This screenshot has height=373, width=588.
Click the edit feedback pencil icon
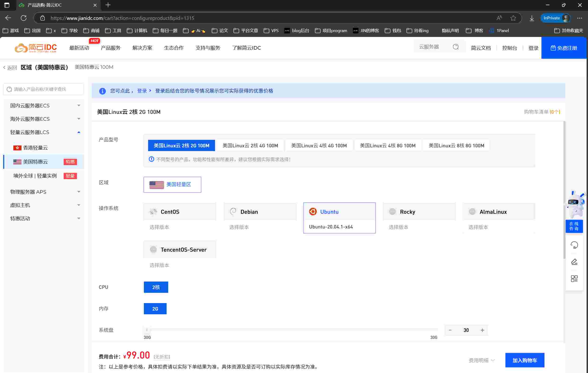point(574,262)
